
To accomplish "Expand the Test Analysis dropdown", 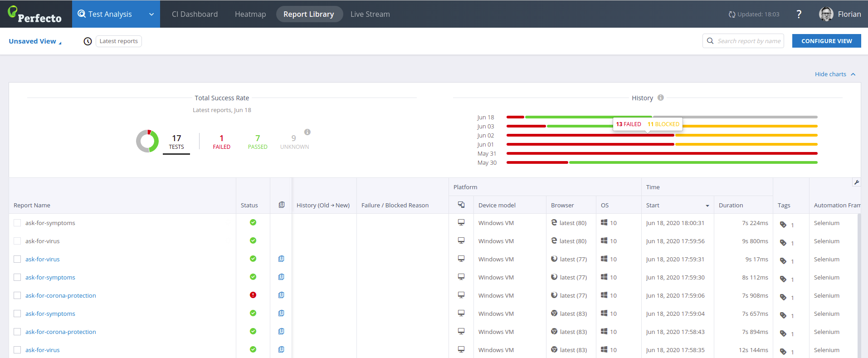I will [151, 14].
